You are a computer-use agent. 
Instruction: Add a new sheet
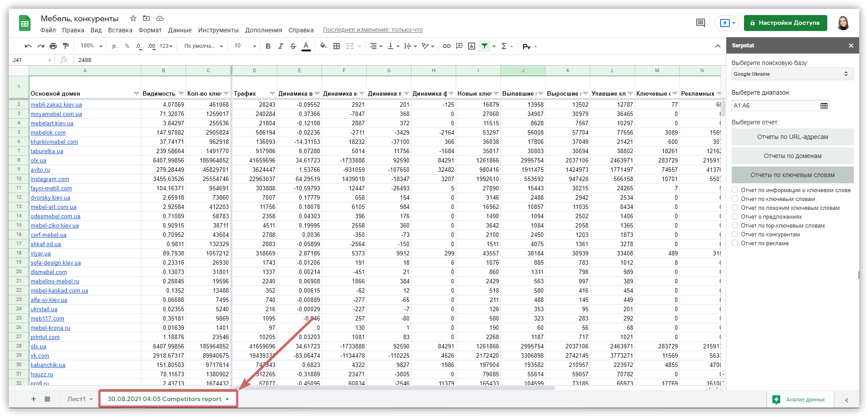(x=33, y=399)
